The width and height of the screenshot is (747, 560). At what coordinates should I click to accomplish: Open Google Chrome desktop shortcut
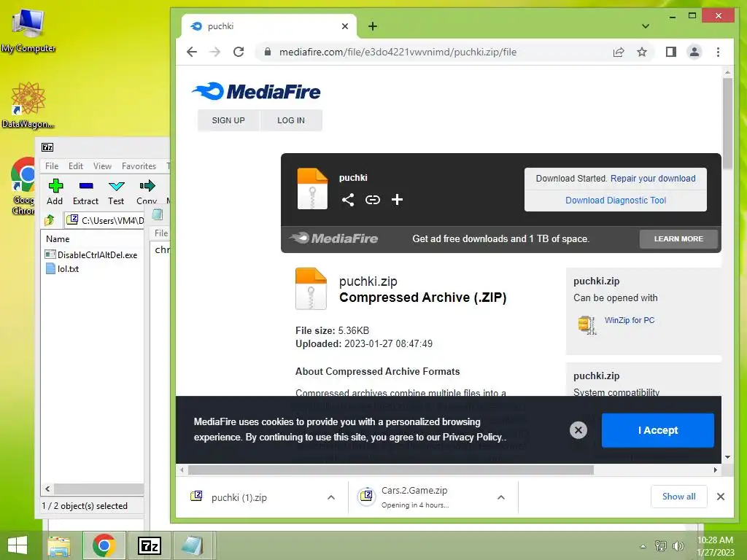[23, 185]
